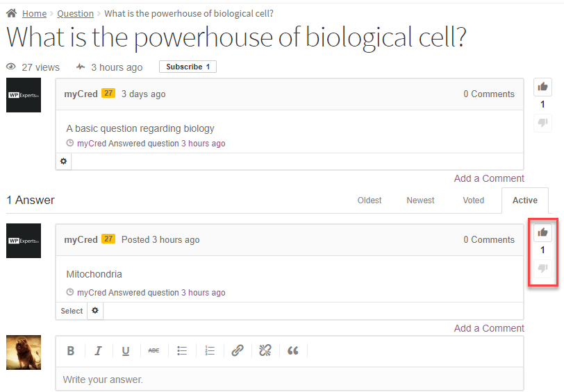
Task: Apply strikethrough formatting in editor toolbar
Action: pyautogui.click(x=154, y=351)
